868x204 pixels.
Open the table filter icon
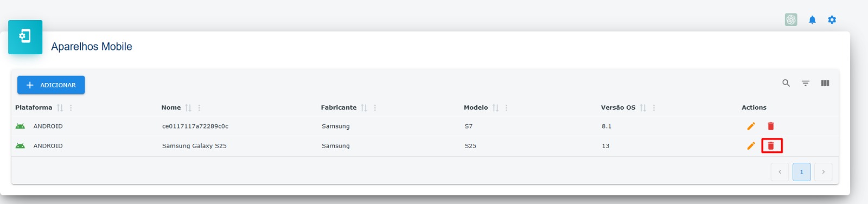(x=806, y=83)
